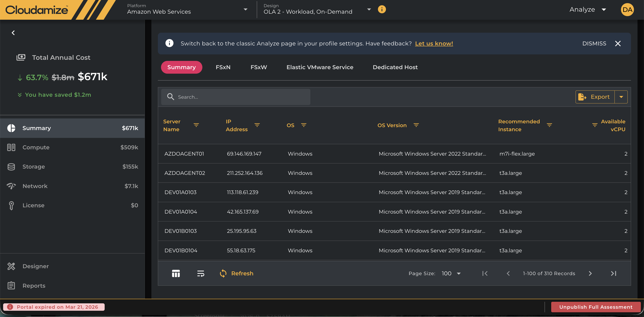The image size is (644, 317).
Task: Open column chooser icon in table footer
Action: pos(176,274)
